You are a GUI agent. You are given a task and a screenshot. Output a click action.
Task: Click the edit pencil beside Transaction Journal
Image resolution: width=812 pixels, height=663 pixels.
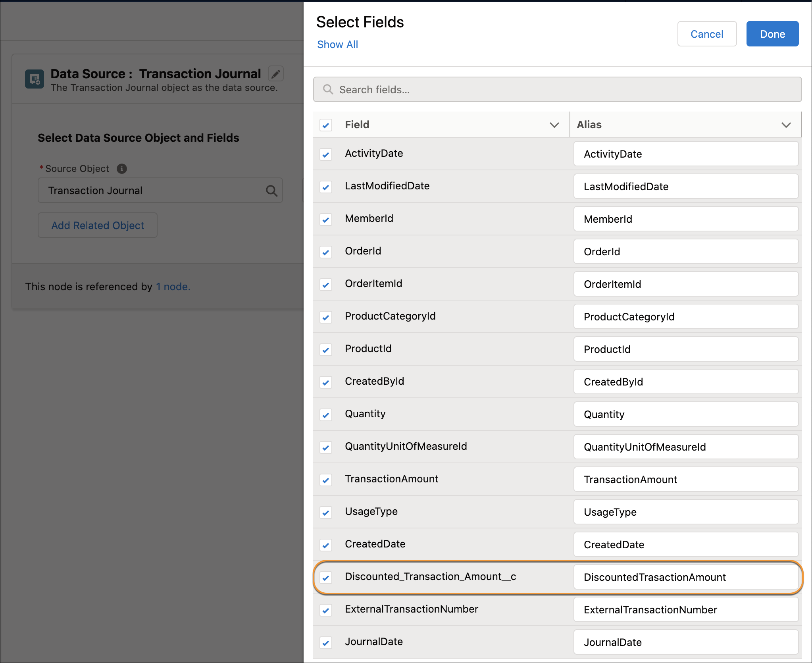point(276,74)
